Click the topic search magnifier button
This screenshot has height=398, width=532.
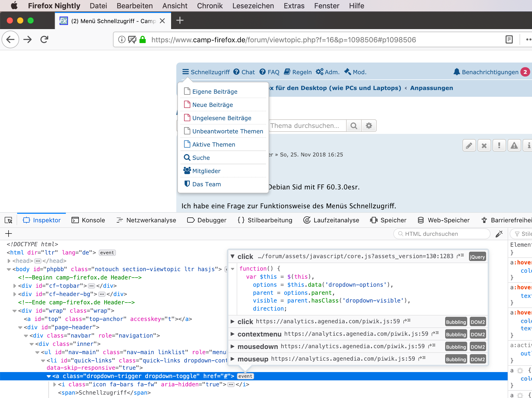coord(354,126)
